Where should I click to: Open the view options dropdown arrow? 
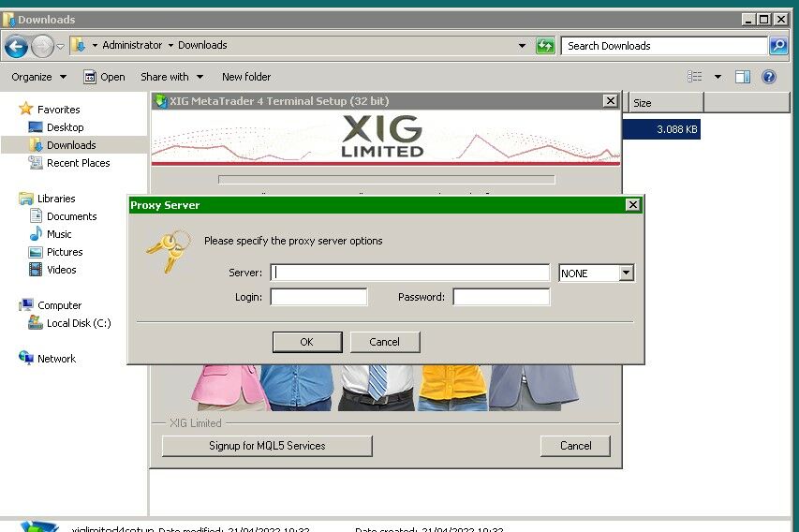pyautogui.click(x=718, y=77)
